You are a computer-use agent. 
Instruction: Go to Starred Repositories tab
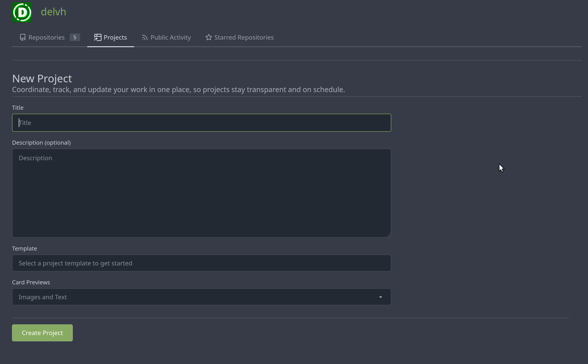[x=244, y=37]
